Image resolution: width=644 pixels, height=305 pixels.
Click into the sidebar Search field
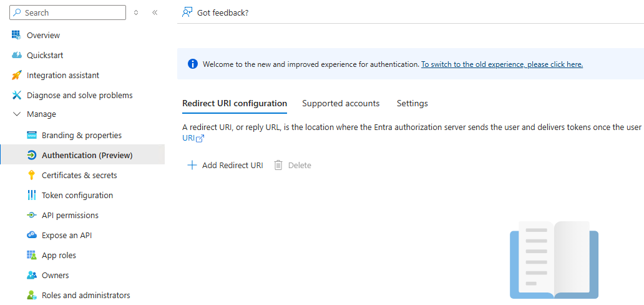[68, 12]
